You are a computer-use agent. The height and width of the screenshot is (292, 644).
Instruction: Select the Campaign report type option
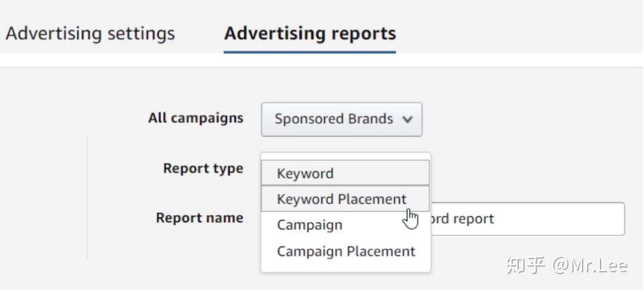309,225
